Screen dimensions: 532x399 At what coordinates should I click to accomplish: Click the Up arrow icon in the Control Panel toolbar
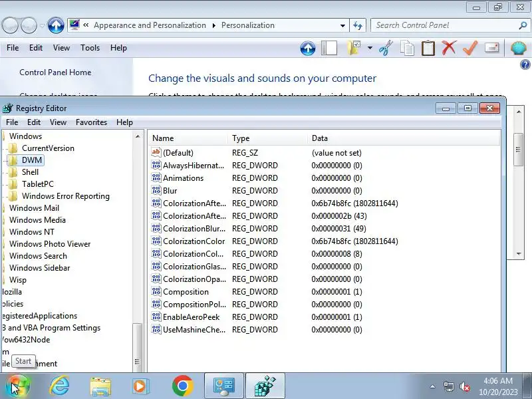pyautogui.click(x=308, y=48)
